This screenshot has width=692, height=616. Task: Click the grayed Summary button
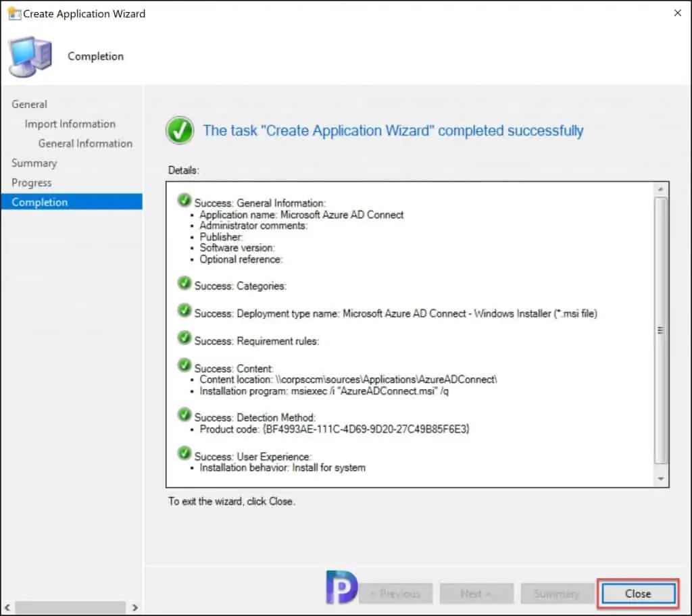tap(557, 594)
